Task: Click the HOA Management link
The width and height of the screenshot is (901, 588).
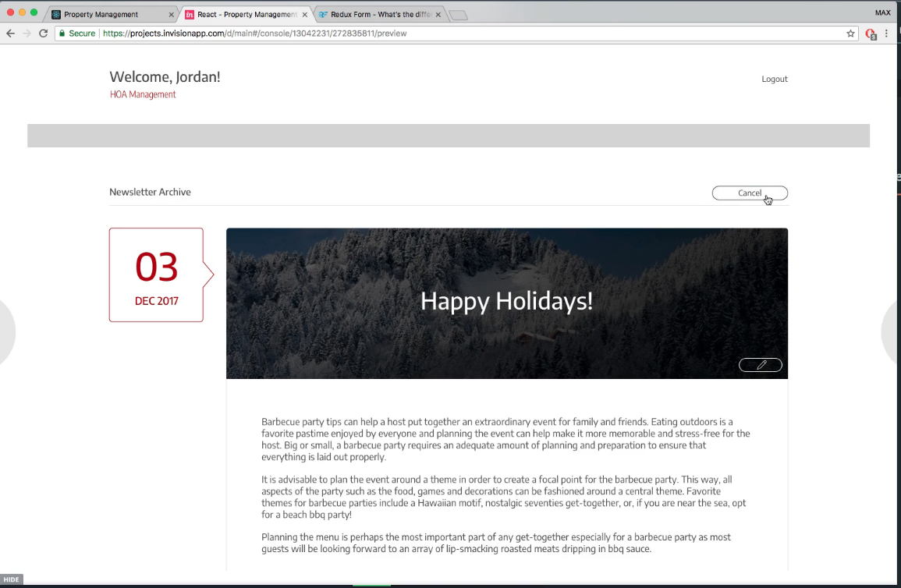Action: [143, 94]
